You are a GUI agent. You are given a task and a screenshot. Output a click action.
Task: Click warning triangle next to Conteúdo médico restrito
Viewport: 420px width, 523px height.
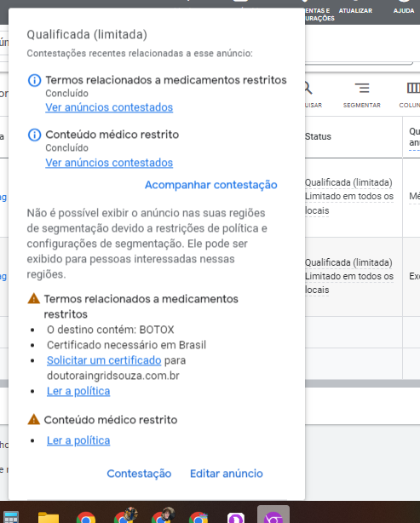pos(34,419)
